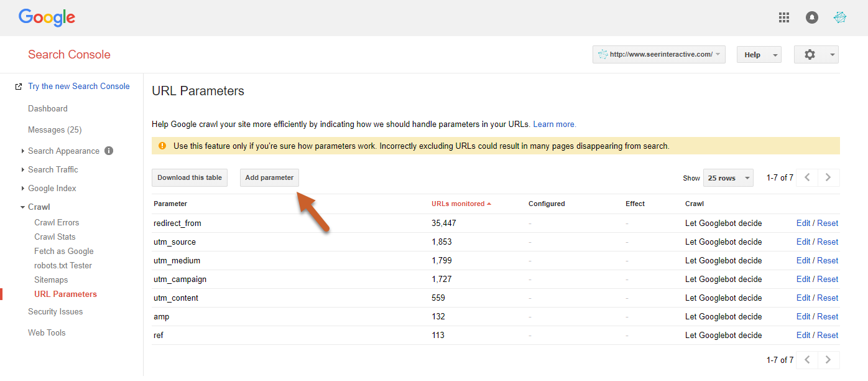Open the account profile avatar
The width and height of the screenshot is (868, 381).
[840, 17]
